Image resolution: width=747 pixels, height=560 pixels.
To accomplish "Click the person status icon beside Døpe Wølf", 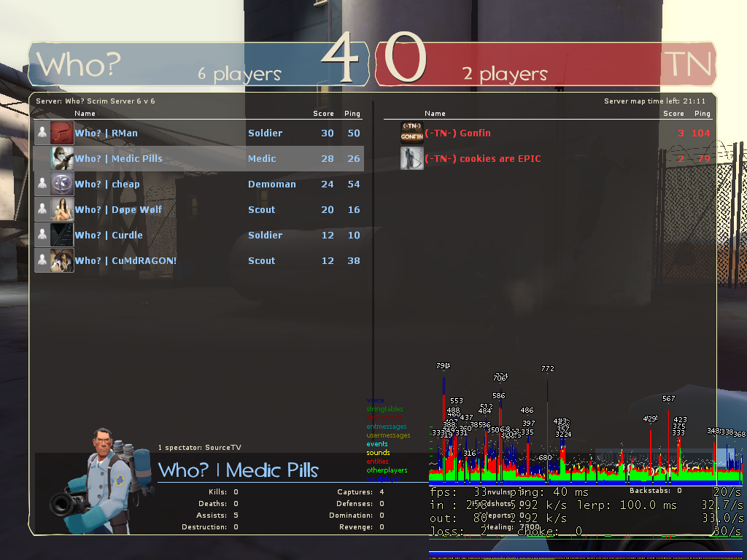I will (x=42, y=209).
